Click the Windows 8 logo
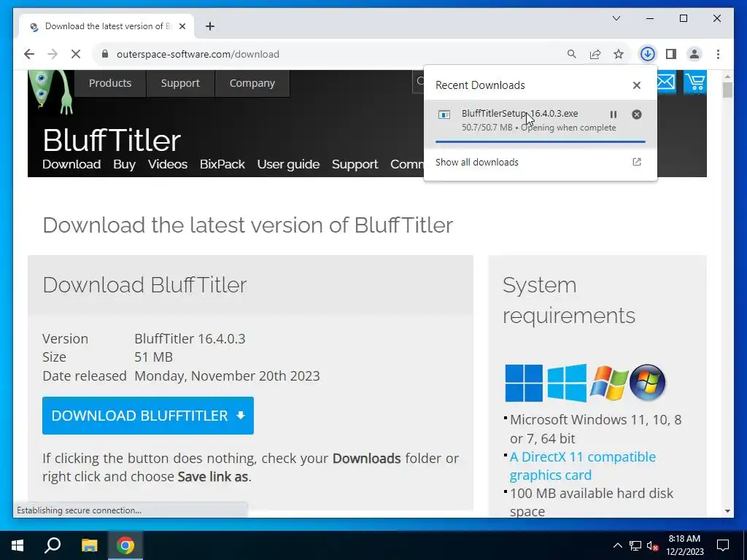The image size is (747, 560). click(x=567, y=383)
